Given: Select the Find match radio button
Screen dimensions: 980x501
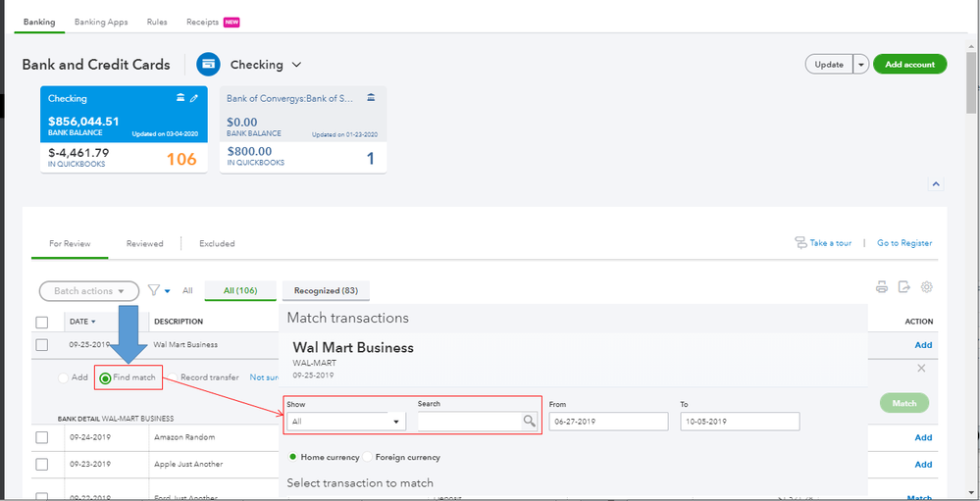Looking at the screenshot, I should [x=105, y=377].
